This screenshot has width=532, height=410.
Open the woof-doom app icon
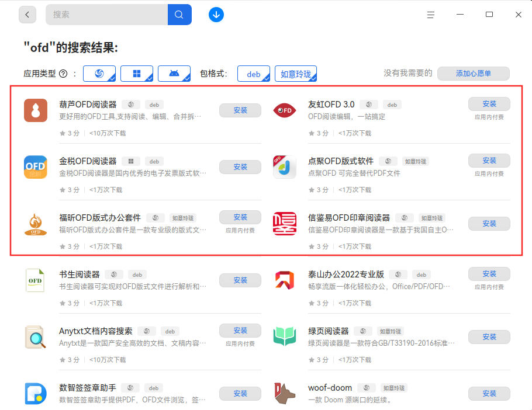285,394
